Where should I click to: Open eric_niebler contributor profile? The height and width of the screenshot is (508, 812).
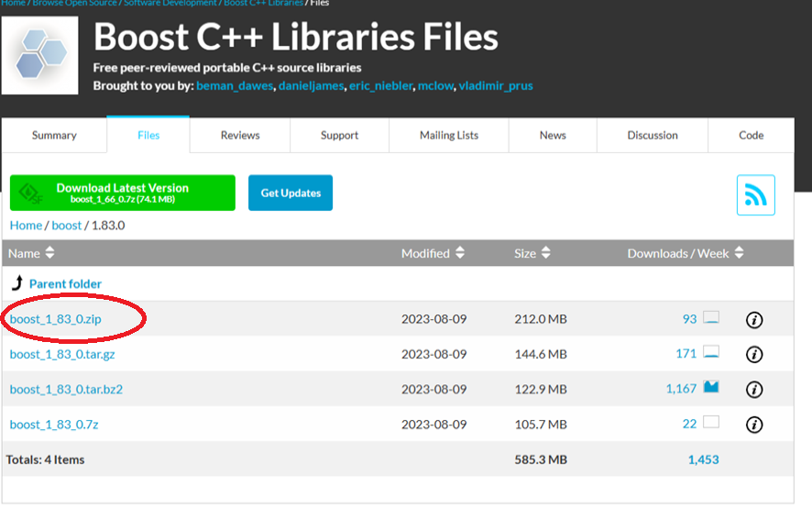(381, 85)
